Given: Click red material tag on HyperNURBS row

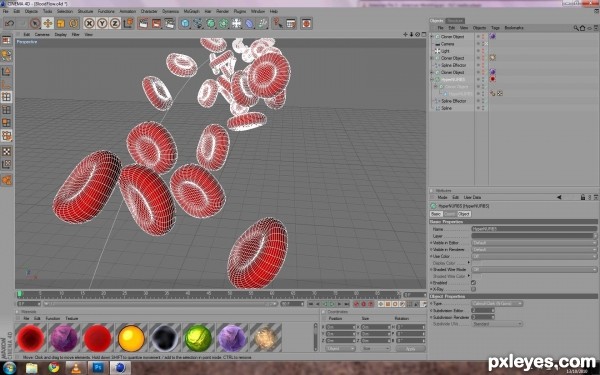Looking at the screenshot, I should (492, 79).
